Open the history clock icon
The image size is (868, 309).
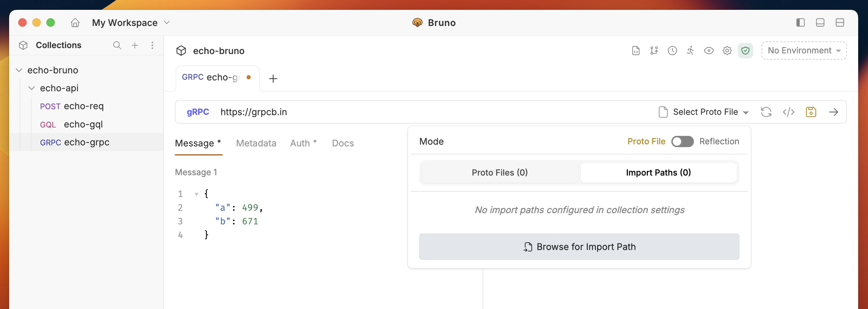[x=672, y=51]
